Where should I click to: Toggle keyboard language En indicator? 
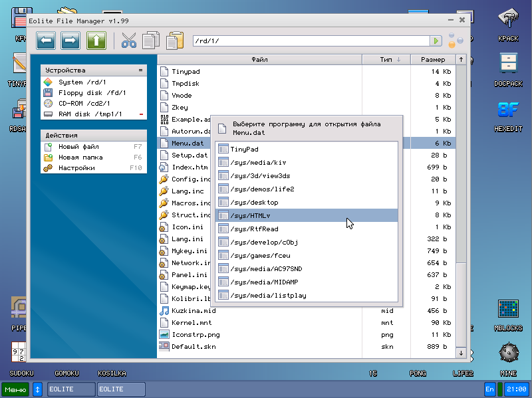490,389
